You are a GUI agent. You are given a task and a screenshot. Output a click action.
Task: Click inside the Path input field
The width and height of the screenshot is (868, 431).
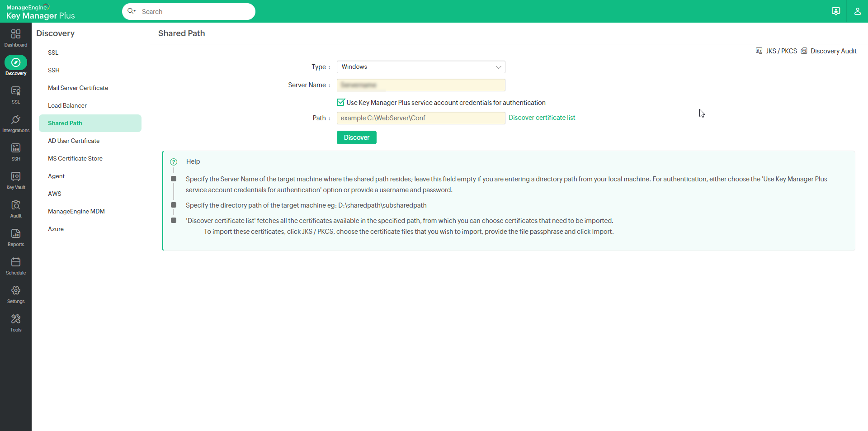point(420,118)
